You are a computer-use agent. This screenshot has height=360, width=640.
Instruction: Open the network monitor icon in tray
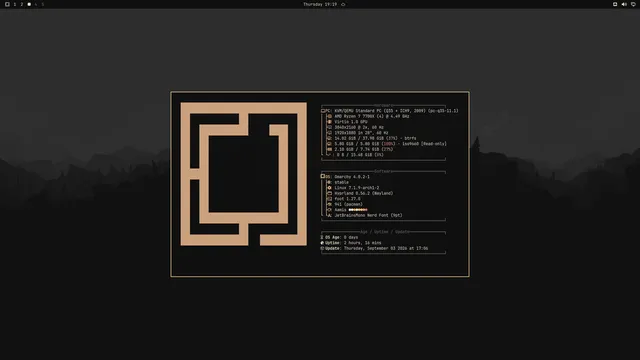click(x=633, y=4)
